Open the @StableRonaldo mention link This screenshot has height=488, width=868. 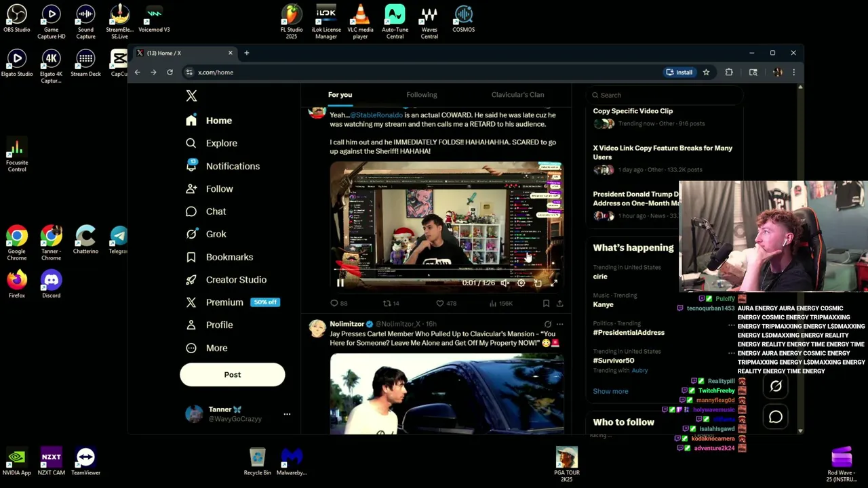[376, 115]
